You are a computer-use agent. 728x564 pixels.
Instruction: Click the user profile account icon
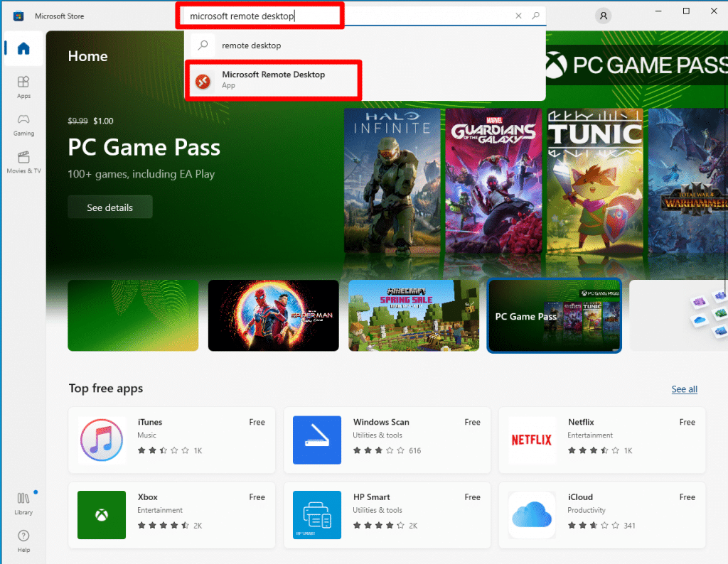click(604, 16)
